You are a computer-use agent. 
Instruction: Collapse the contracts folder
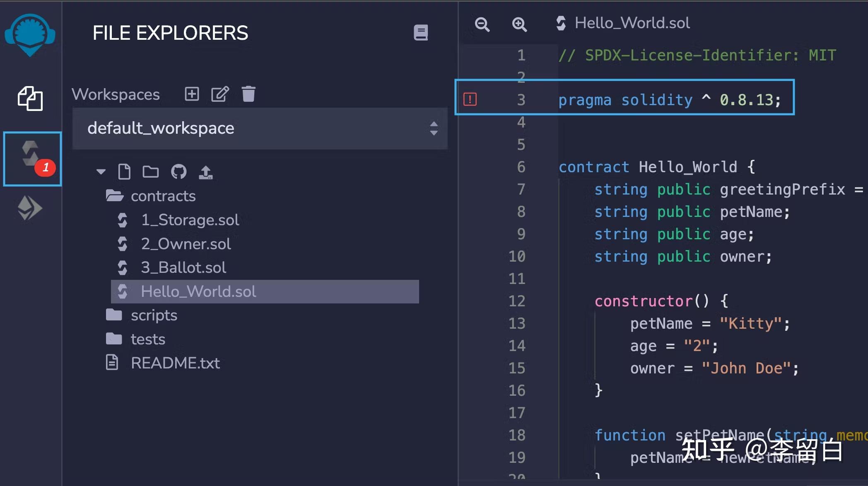[x=163, y=196]
